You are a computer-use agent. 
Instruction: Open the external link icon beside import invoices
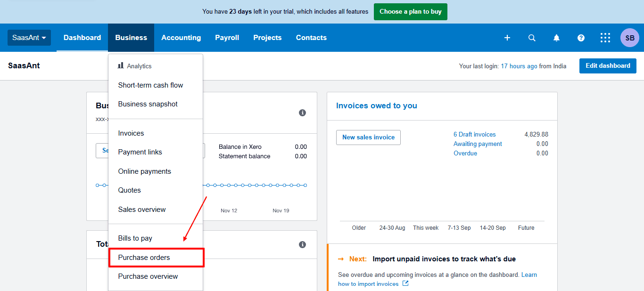tap(405, 283)
